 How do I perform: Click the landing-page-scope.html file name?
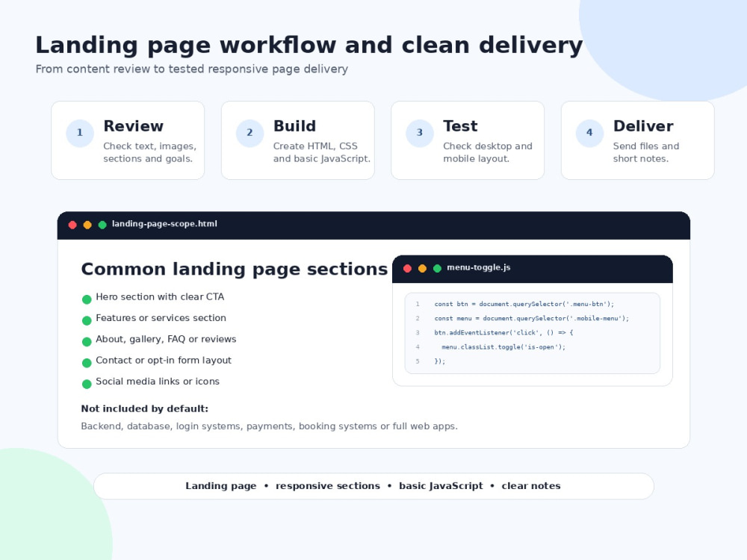164,224
